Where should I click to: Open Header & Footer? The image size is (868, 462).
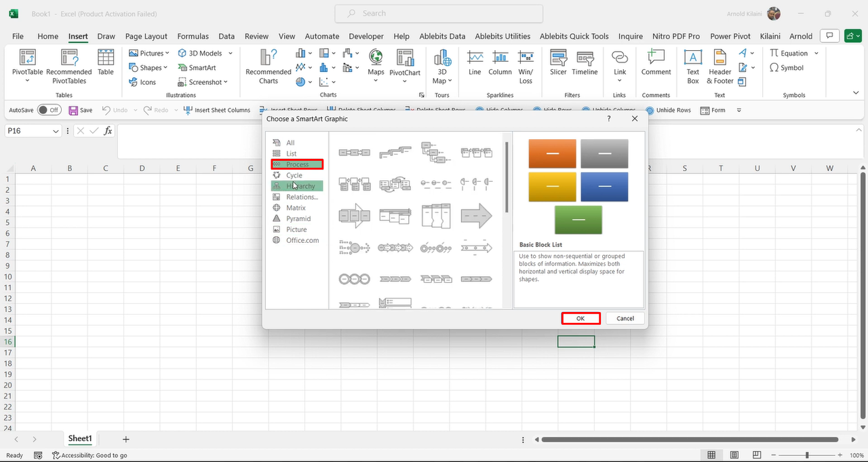coord(720,66)
